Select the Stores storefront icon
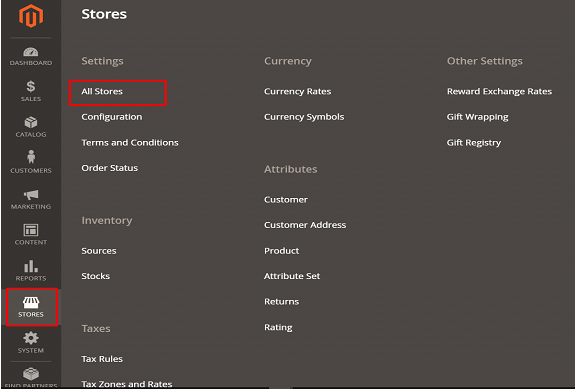Screen dimensions: 575x389 pos(31,302)
